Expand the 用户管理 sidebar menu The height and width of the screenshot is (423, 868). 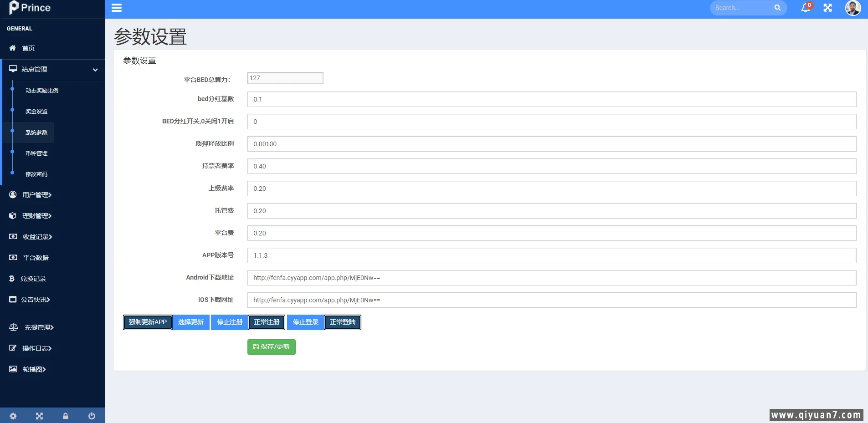[37, 195]
